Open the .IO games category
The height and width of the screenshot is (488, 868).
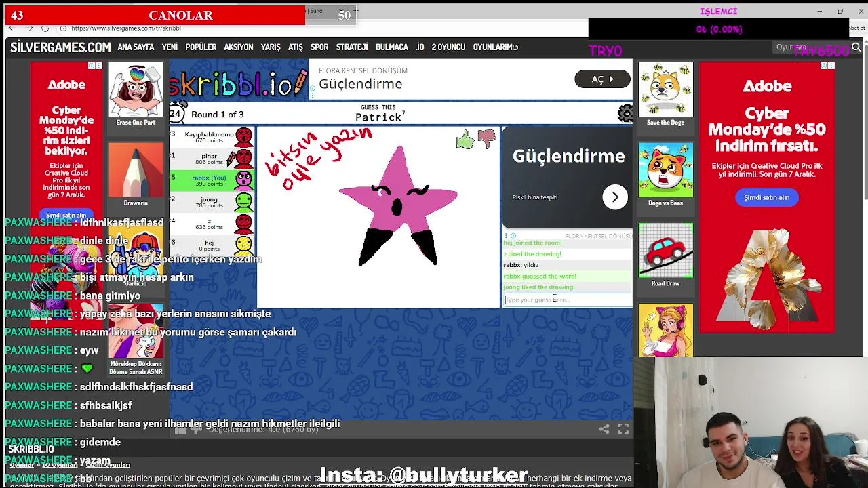[420, 47]
